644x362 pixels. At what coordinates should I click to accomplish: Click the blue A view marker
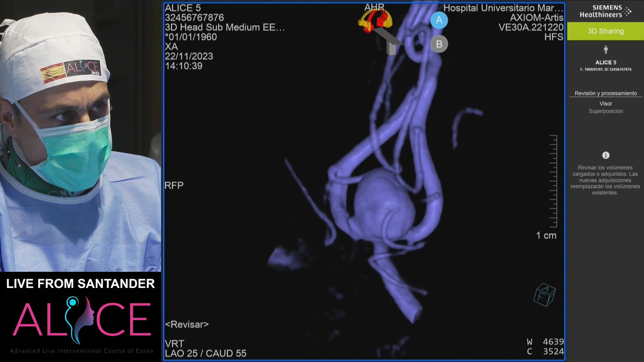point(439,20)
